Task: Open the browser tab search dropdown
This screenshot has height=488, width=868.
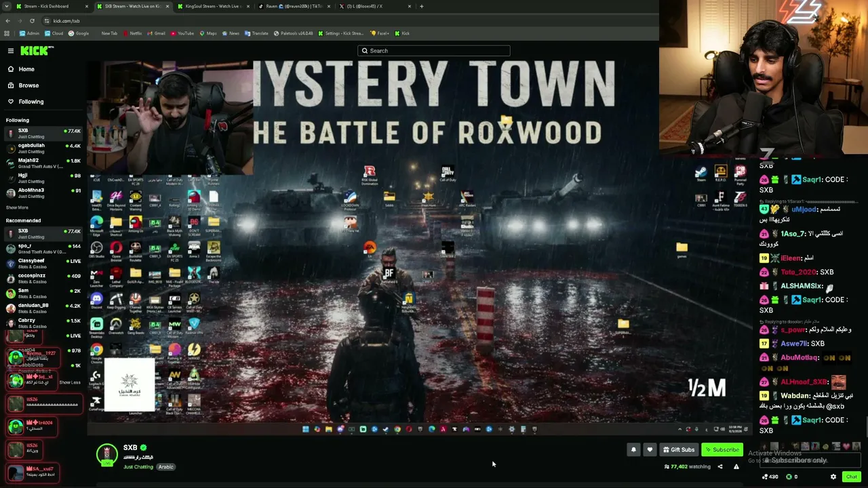Action: 7,6
